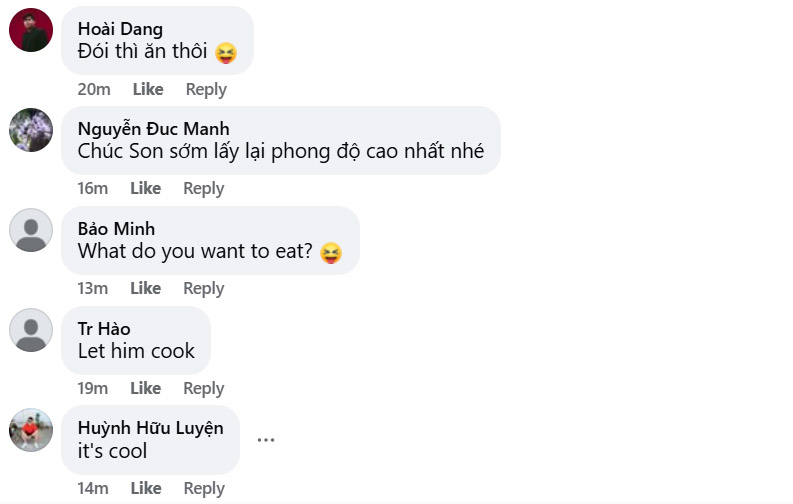Screen dimensions: 793x504
Task: Like Bảo Minh's comment
Action: pos(145,288)
